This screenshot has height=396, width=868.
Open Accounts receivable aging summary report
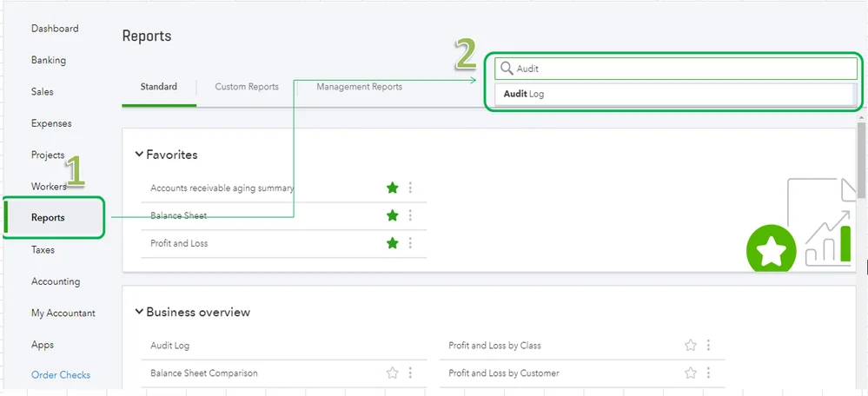222,188
